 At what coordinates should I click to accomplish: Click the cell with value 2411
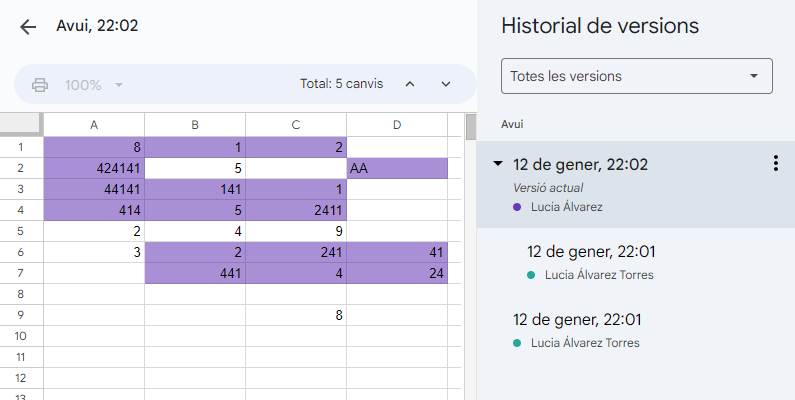tap(296, 211)
